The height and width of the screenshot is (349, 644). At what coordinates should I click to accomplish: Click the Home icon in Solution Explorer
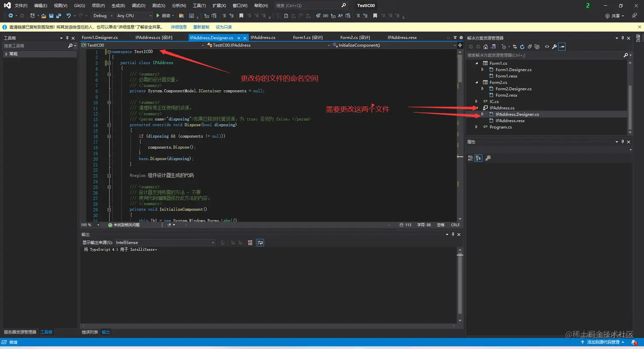486,46
